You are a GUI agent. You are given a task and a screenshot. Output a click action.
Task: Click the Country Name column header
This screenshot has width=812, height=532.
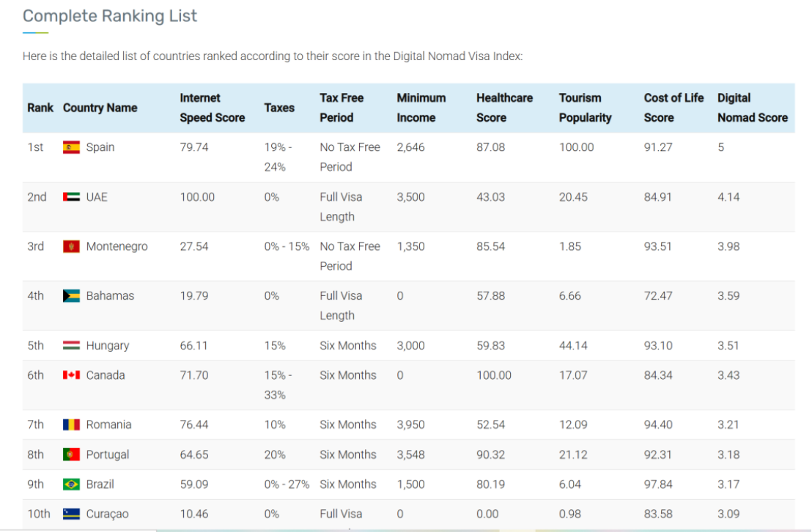pyautogui.click(x=100, y=108)
